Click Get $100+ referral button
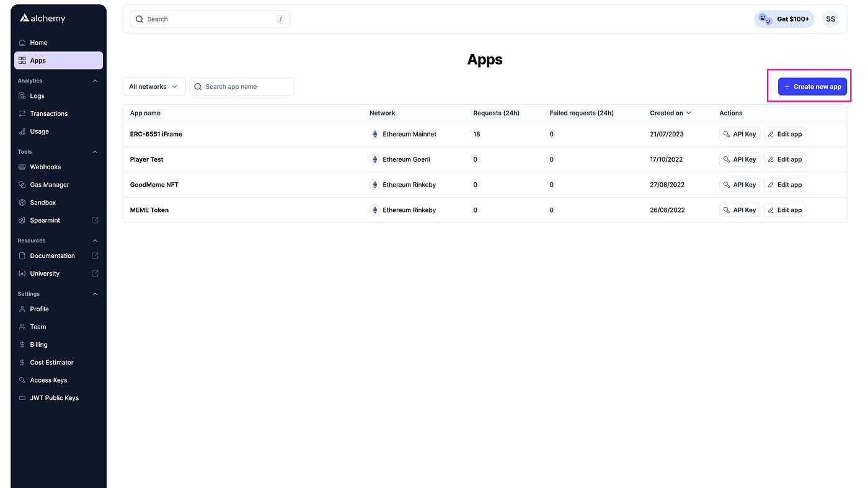This screenshot has height=488, width=868. pyautogui.click(x=784, y=19)
